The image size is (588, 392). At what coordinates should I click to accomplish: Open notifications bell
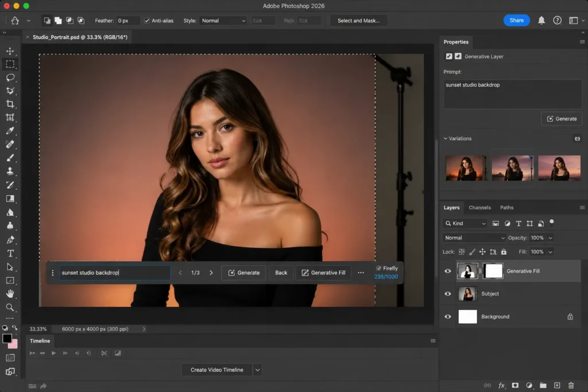(x=541, y=21)
